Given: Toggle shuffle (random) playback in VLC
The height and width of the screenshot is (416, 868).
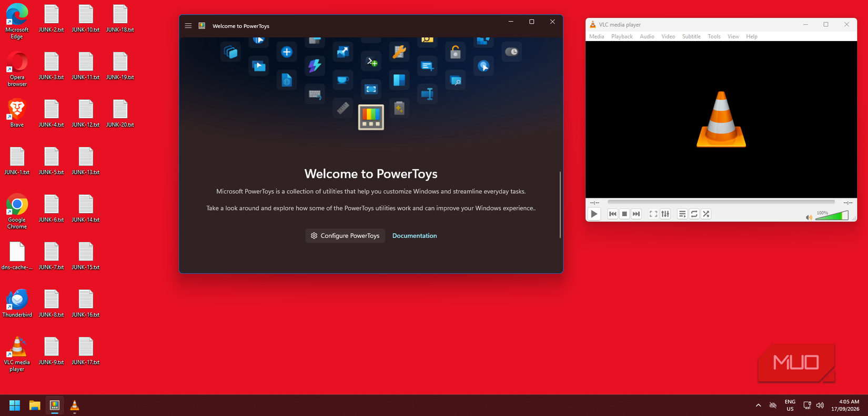Looking at the screenshot, I should point(706,214).
